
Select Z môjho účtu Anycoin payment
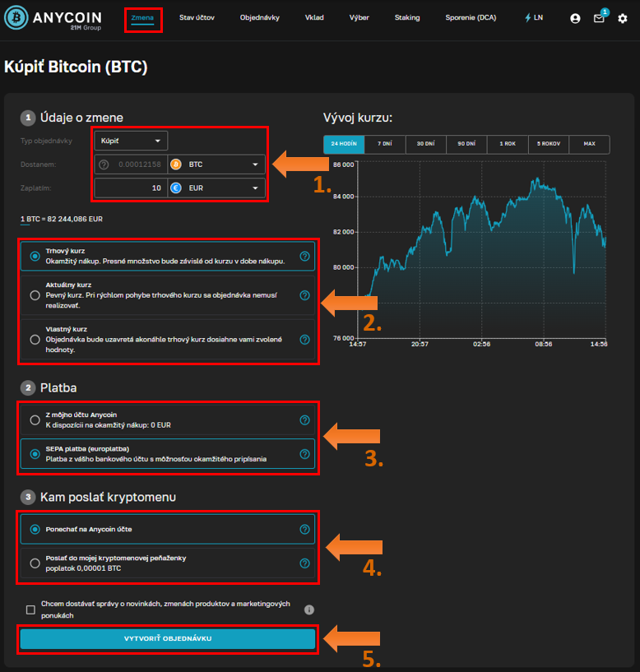point(35,420)
